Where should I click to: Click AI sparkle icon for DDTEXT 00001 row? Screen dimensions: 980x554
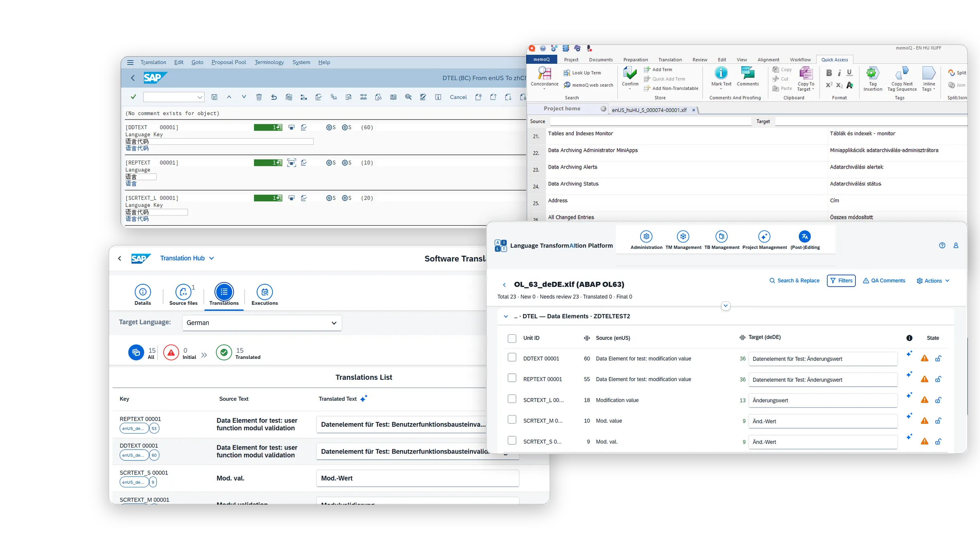tap(909, 354)
